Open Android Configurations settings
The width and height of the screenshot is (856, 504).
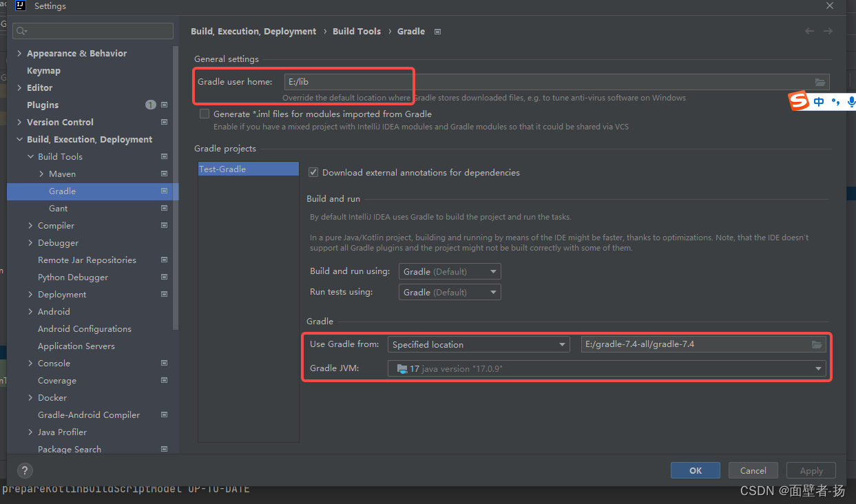(85, 328)
